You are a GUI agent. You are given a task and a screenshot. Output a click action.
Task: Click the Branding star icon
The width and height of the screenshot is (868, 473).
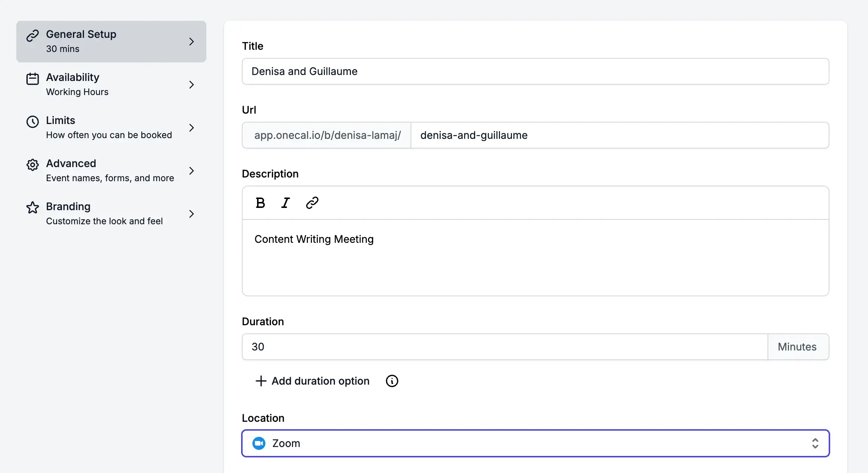[x=33, y=208]
